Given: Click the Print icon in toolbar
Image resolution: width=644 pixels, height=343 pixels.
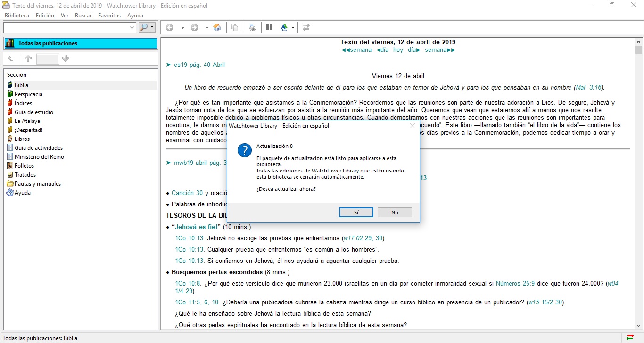Looking at the screenshot, I should coord(252,28).
